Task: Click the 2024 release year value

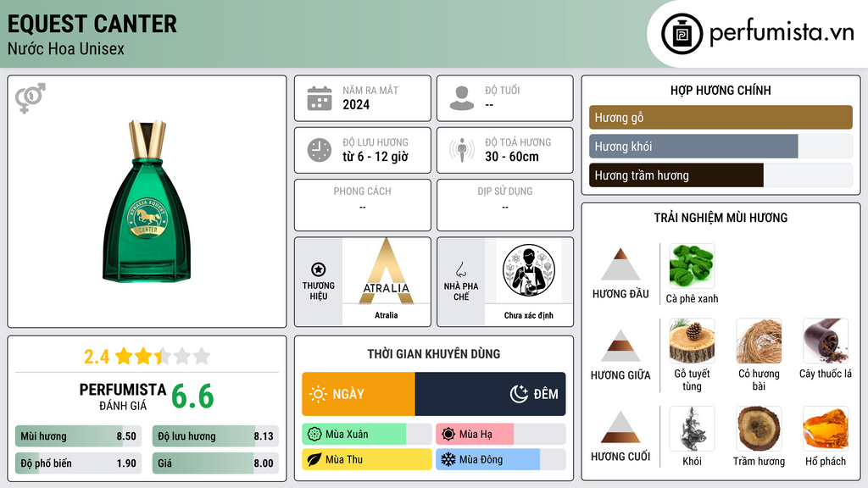Action: [356, 105]
